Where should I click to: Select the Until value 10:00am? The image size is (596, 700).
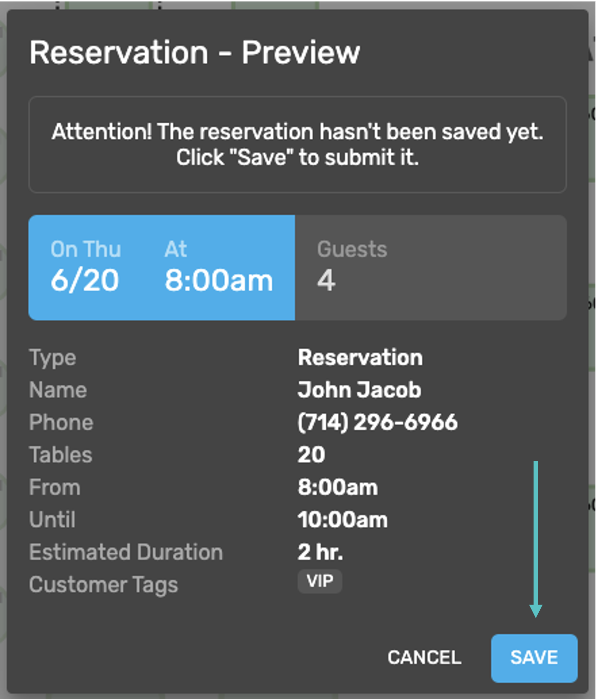[x=342, y=519]
